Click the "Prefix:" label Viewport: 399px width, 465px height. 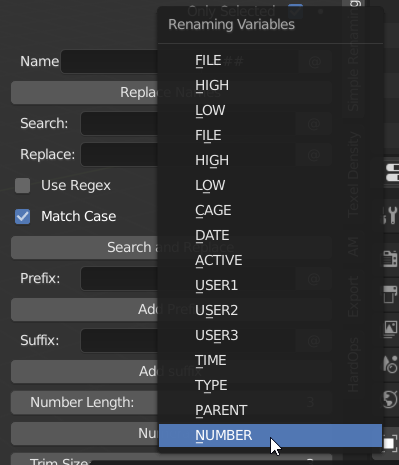pyautogui.click(x=40, y=278)
